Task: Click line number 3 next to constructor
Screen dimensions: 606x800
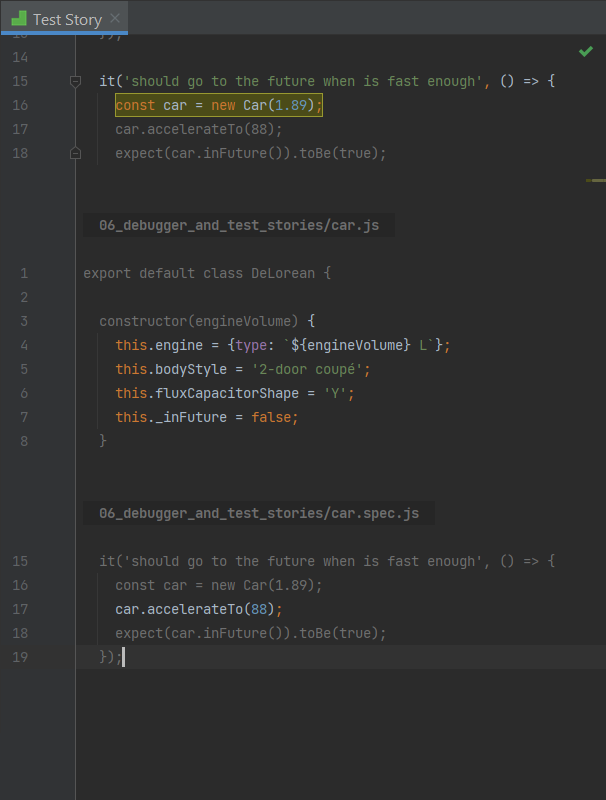Action: (24, 322)
